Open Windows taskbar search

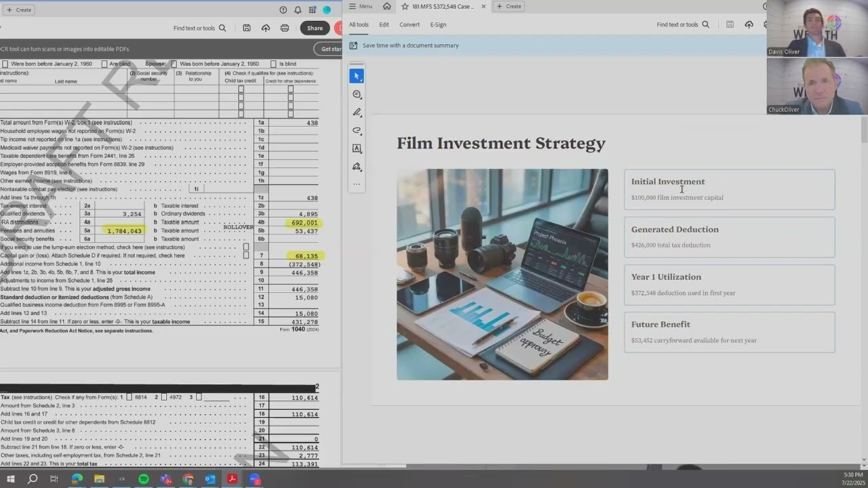pos(32,479)
